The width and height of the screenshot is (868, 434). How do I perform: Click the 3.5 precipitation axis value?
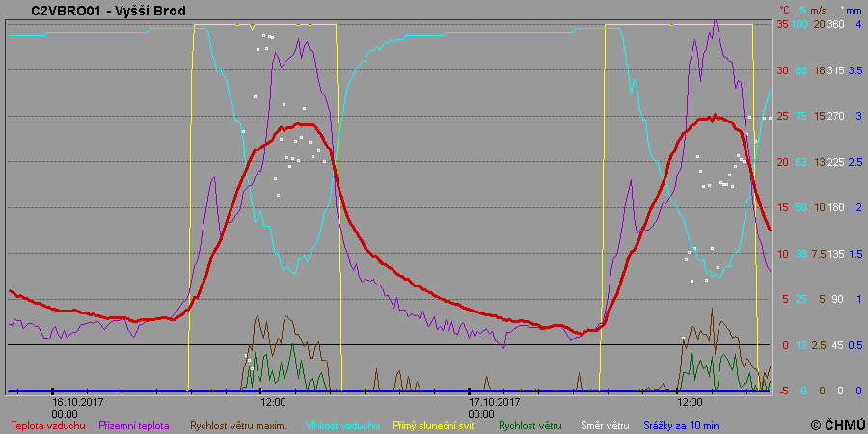854,70
